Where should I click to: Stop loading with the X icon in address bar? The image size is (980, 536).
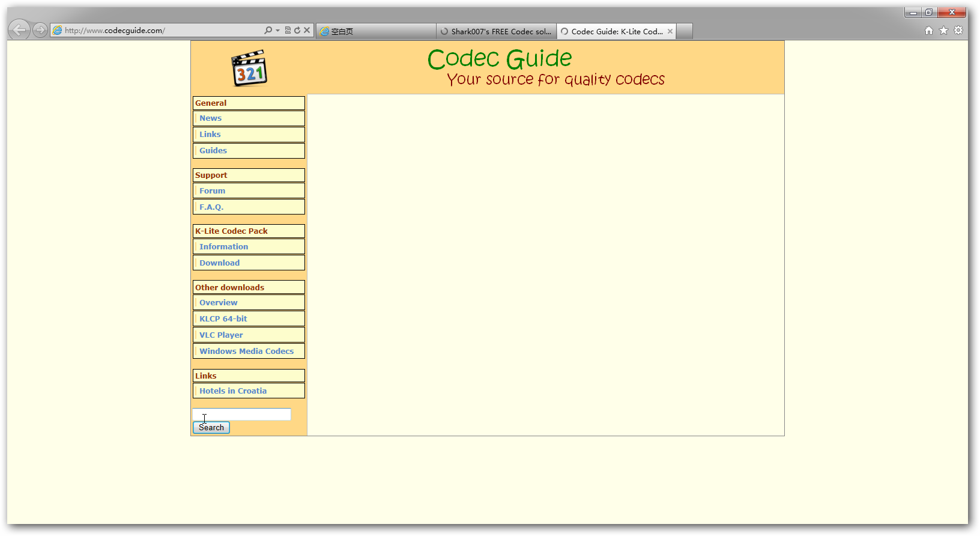click(307, 30)
